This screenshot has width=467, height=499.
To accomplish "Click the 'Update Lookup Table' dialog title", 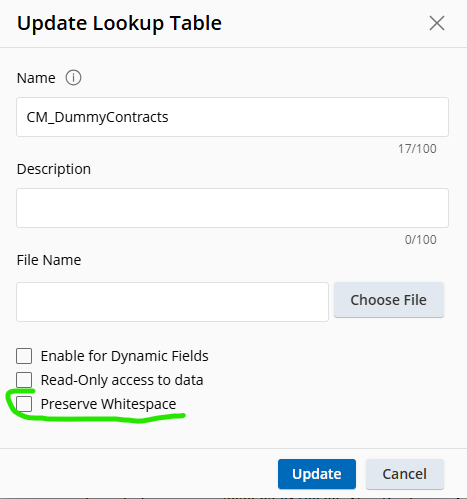I will [119, 23].
